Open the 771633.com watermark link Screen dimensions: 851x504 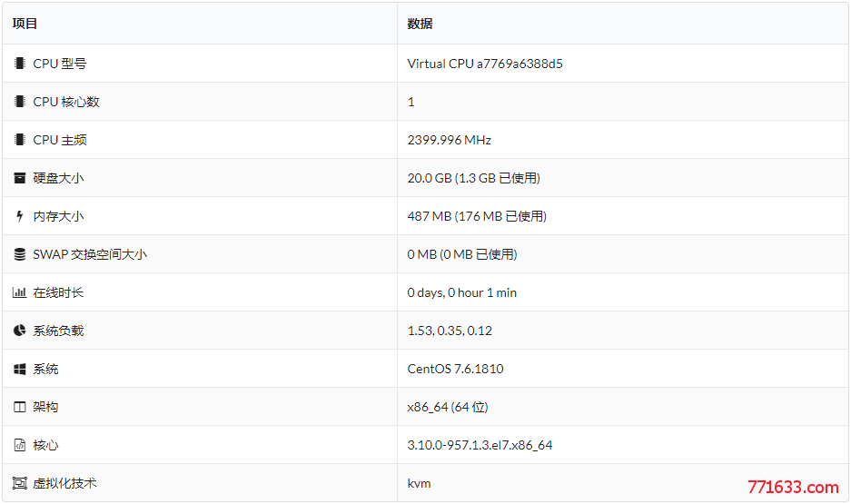coord(793,487)
